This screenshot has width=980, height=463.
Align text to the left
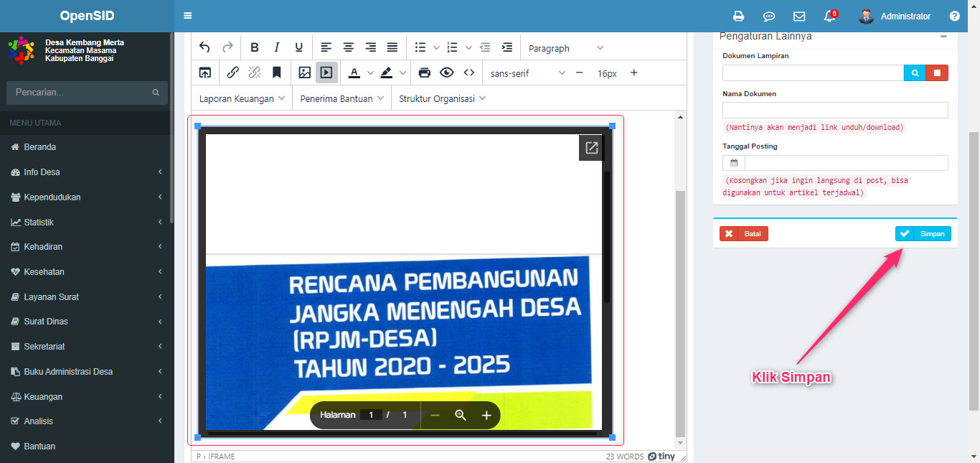coord(326,47)
